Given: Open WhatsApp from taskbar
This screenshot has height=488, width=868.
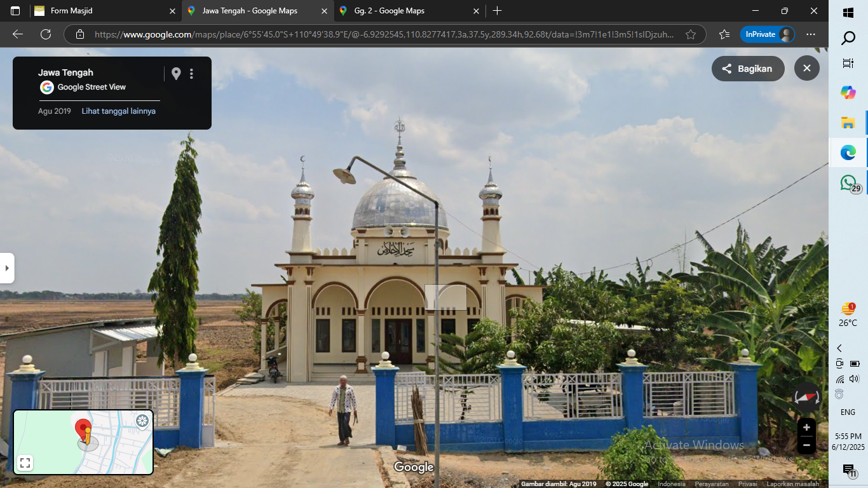Looking at the screenshot, I should pyautogui.click(x=848, y=184).
